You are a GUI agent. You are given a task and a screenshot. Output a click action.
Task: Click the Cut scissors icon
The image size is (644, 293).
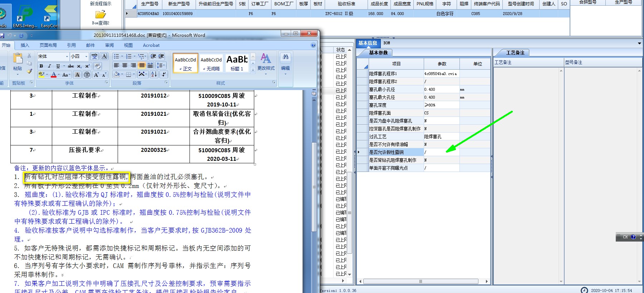(29, 56)
